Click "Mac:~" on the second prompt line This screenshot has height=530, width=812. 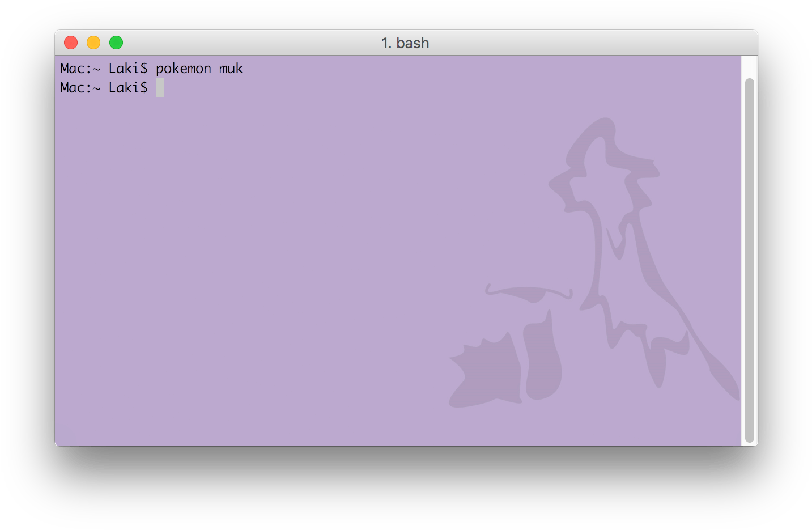(80, 87)
